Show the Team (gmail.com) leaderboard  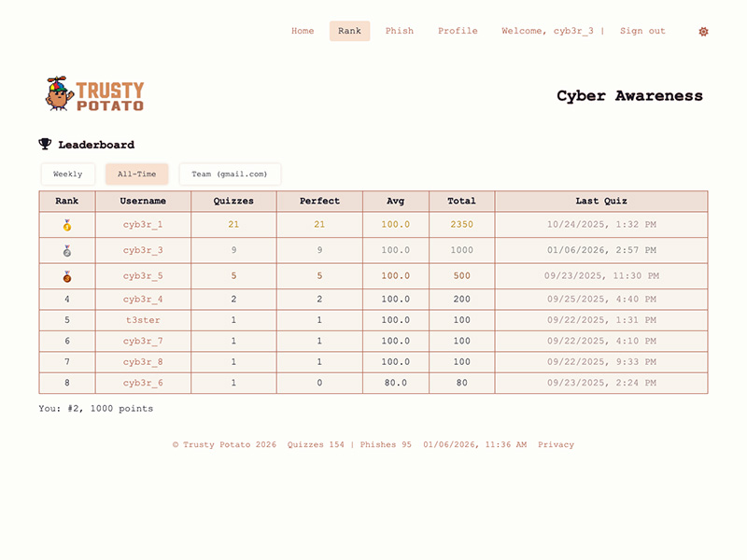pos(230,175)
